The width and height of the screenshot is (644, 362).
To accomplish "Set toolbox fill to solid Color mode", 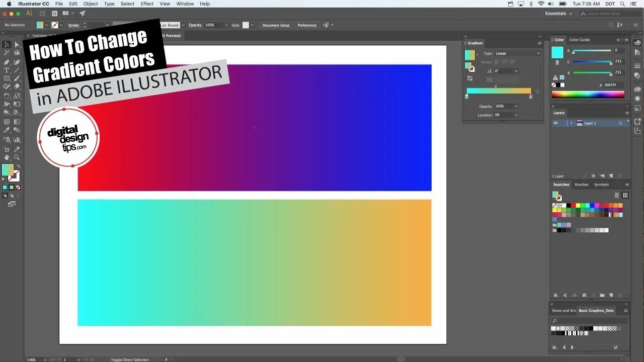I will pyautogui.click(x=5, y=187).
